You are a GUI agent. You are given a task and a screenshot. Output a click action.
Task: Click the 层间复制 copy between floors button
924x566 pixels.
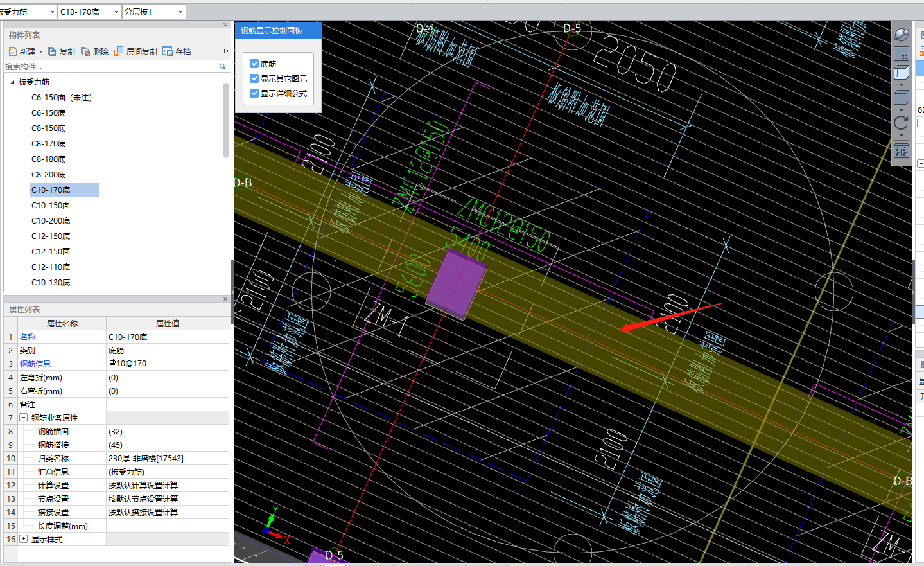(135, 51)
